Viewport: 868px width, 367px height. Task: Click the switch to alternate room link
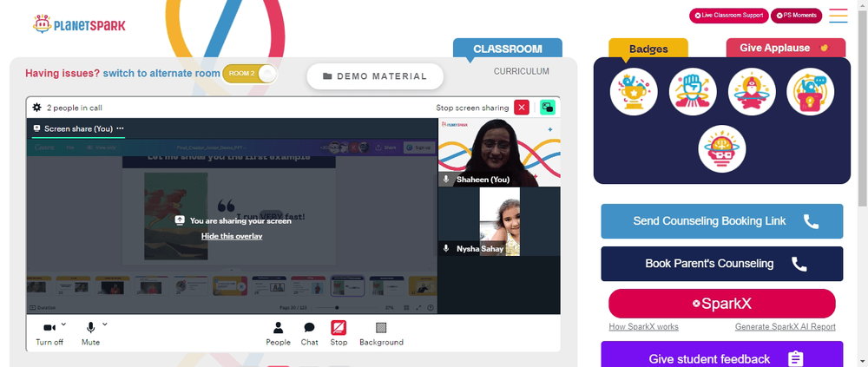[x=161, y=73]
